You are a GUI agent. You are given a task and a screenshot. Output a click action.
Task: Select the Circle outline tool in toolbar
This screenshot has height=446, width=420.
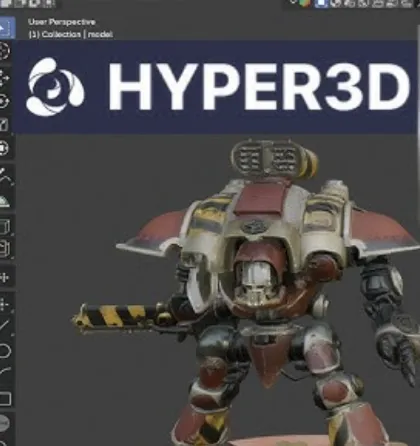[5, 350]
